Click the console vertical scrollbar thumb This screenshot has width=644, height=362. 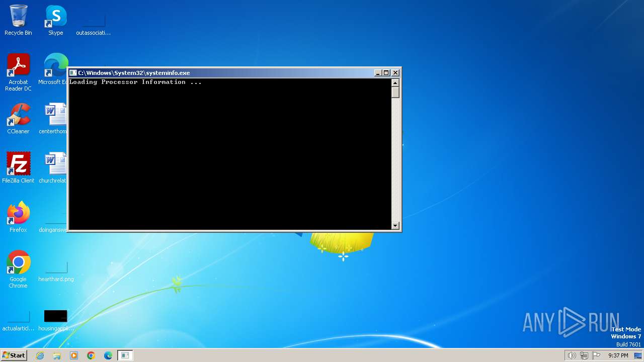[x=395, y=92]
